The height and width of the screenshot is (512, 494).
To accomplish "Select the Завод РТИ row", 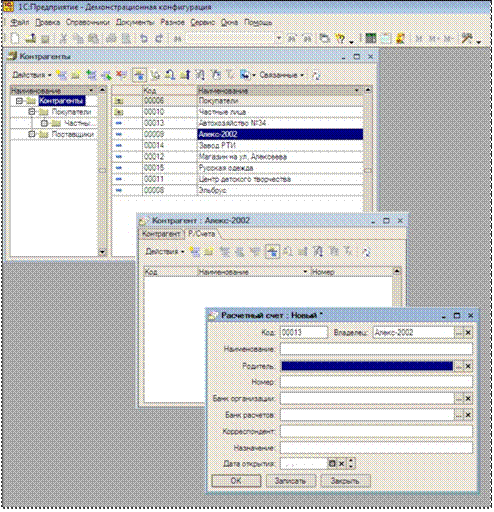I will point(237,146).
